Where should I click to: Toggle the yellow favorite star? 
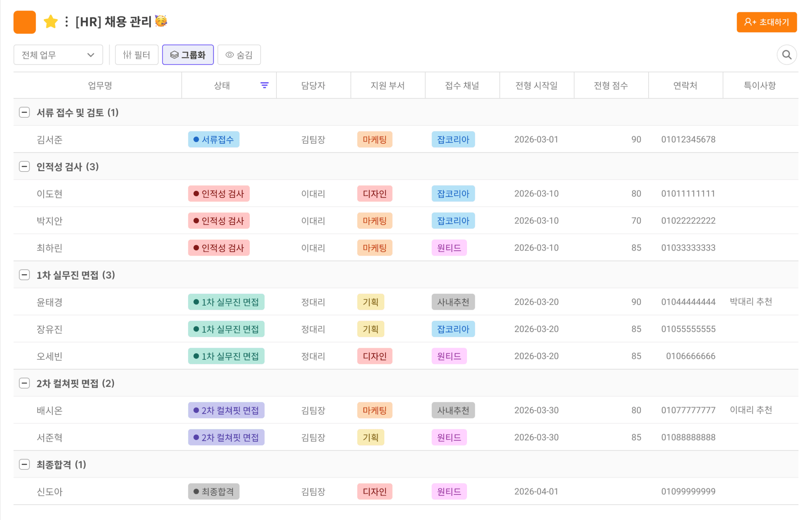click(51, 22)
